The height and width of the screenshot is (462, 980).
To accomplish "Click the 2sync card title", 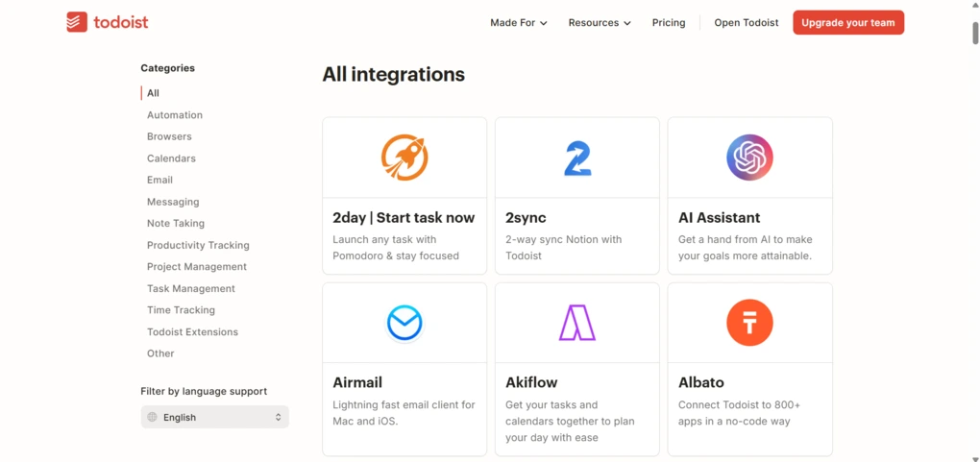I will point(526,218).
